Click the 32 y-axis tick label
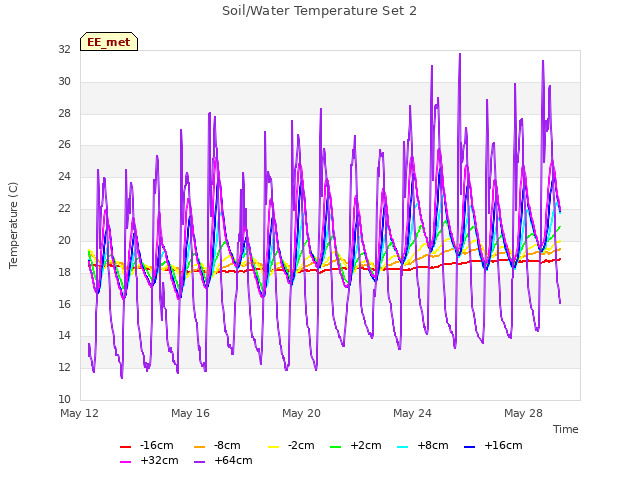The height and width of the screenshot is (480, 640). 64,50
